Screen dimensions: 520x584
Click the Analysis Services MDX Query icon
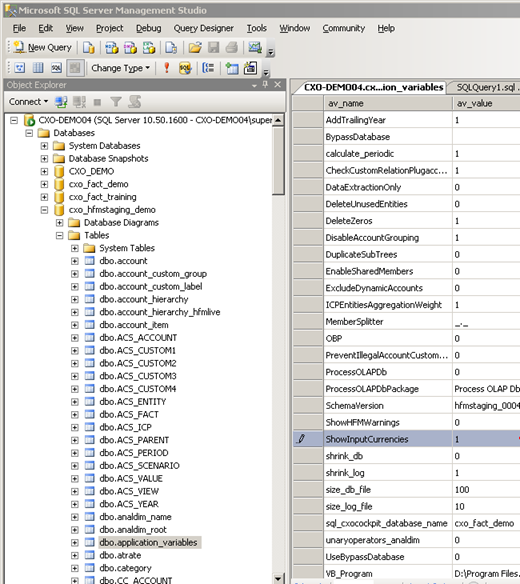click(x=112, y=48)
